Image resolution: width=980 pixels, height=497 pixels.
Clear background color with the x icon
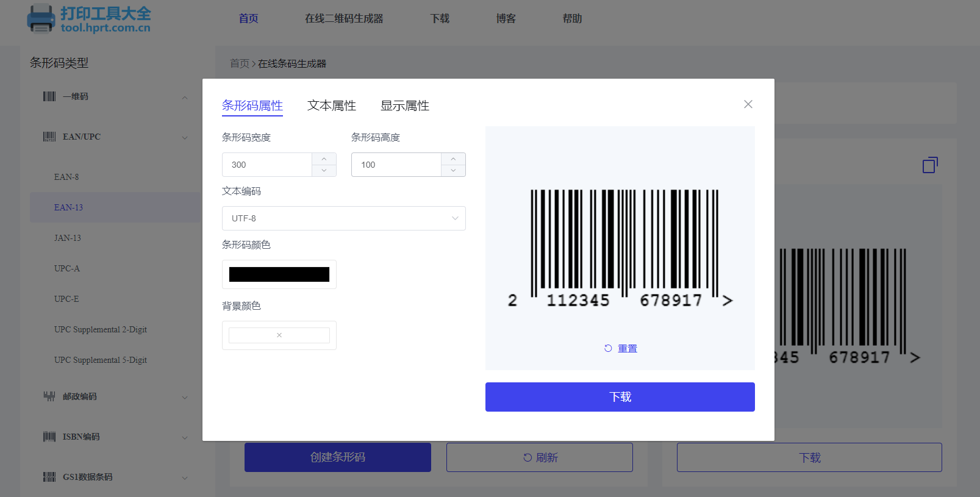(279, 335)
